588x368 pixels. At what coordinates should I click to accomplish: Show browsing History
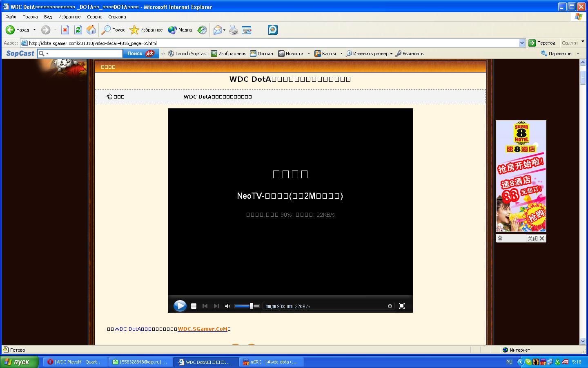click(x=202, y=30)
